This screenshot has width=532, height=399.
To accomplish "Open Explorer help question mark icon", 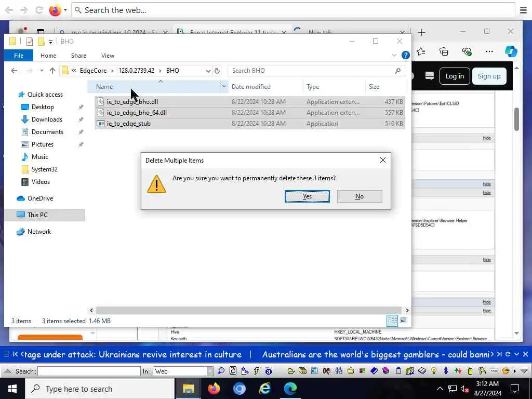I will point(405,55).
